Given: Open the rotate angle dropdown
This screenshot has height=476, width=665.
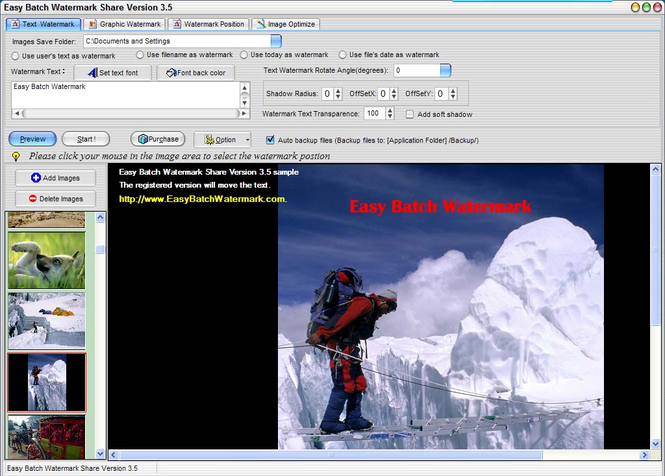Looking at the screenshot, I should pyautogui.click(x=446, y=70).
